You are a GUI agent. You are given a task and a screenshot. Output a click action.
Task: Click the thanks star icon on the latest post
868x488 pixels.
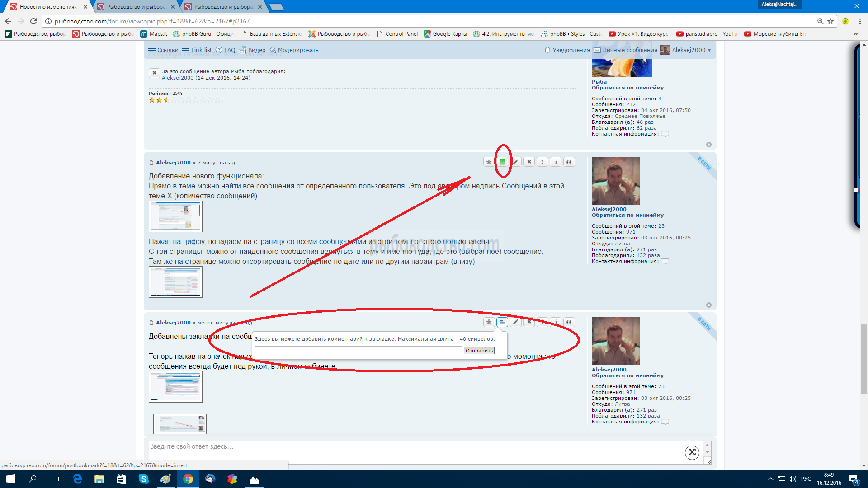click(489, 322)
